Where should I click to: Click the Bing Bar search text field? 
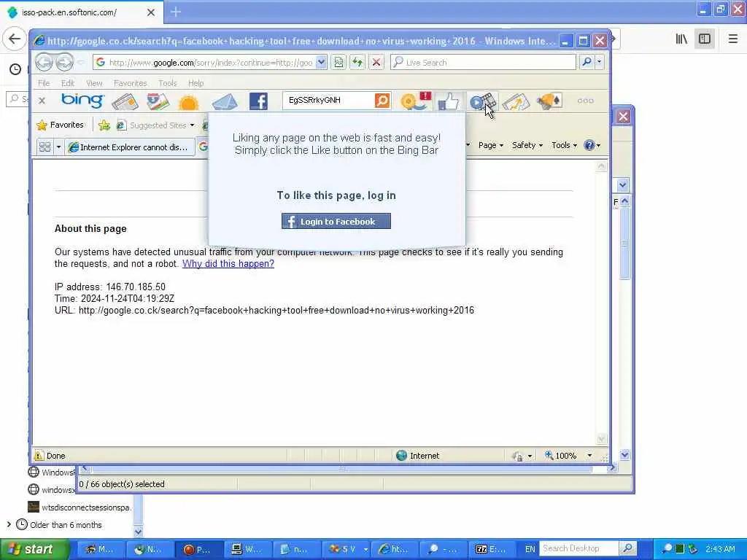point(330,101)
